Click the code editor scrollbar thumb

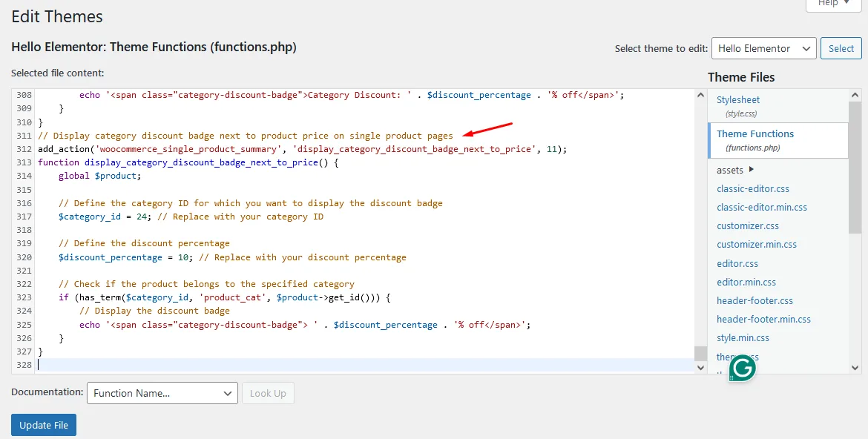(x=701, y=353)
